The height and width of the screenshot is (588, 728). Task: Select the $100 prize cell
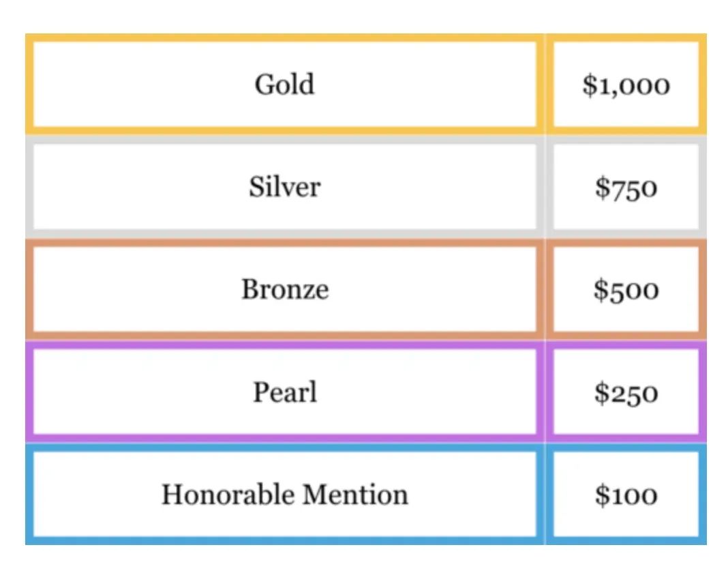pyautogui.click(x=626, y=494)
